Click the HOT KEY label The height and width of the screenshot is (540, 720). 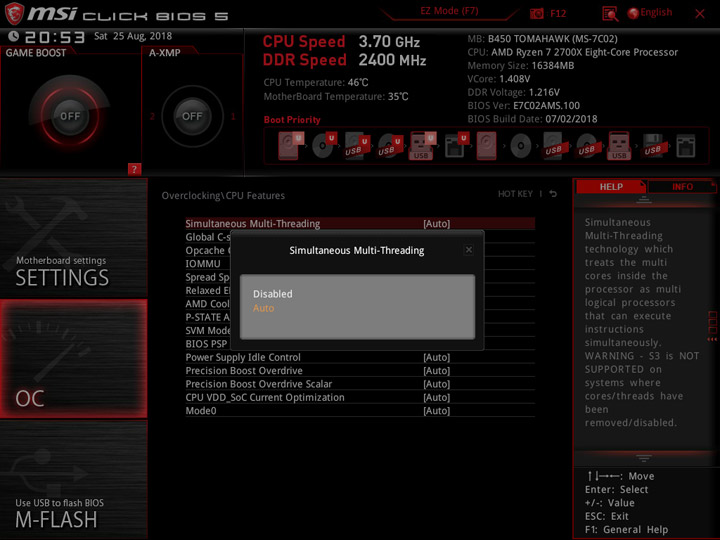515,194
